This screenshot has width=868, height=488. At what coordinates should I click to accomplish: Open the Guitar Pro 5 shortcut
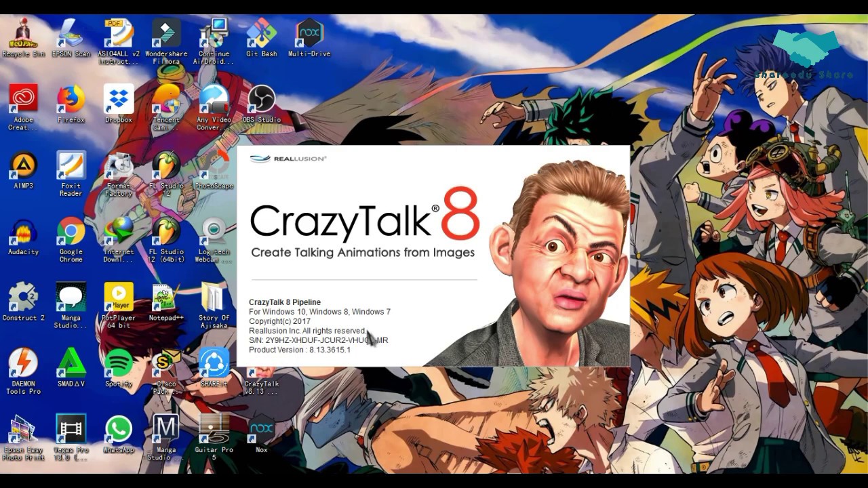pos(214,438)
